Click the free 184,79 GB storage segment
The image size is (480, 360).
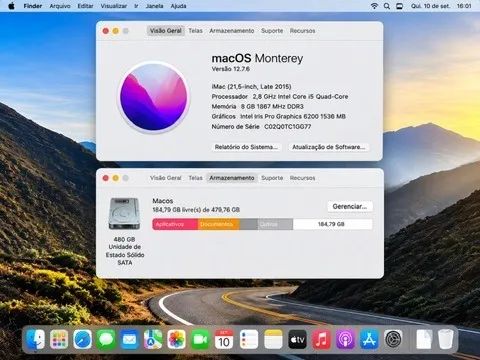[332, 224]
